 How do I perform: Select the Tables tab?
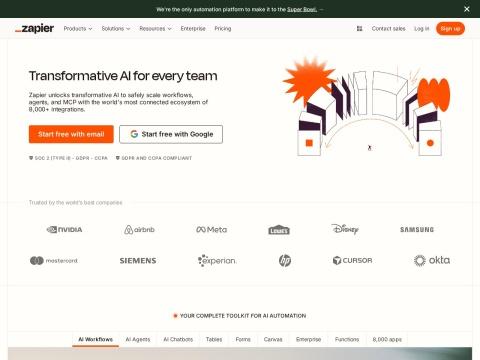pyautogui.click(x=214, y=339)
